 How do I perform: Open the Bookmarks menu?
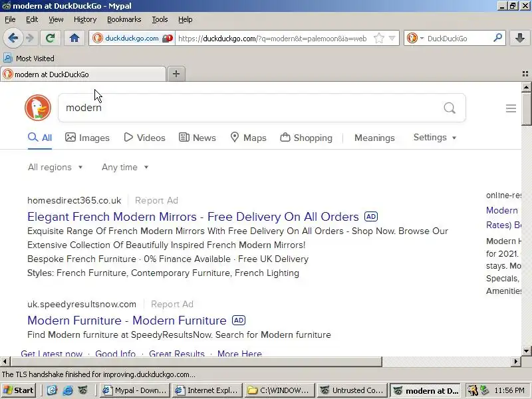[x=124, y=19]
